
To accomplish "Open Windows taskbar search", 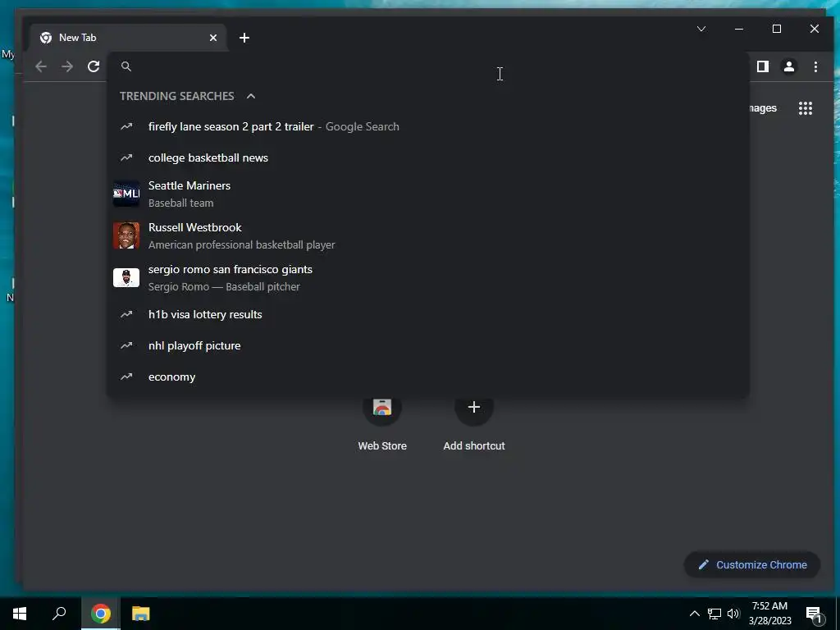I will pyautogui.click(x=59, y=614).
